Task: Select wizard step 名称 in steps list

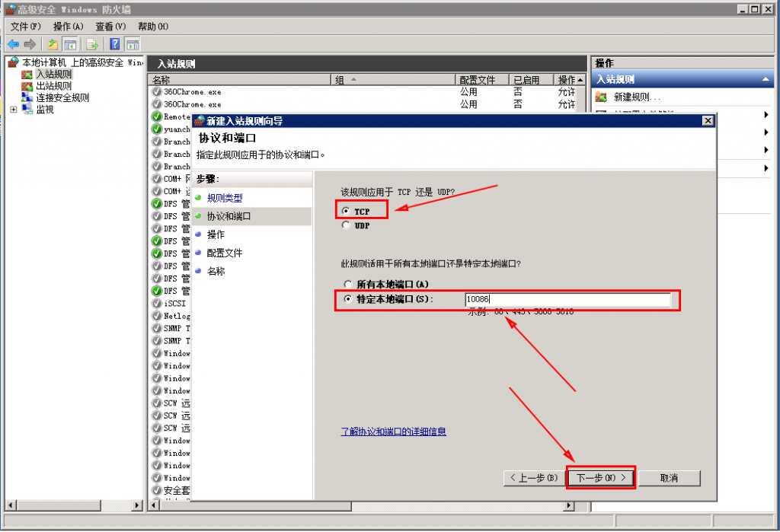Action: coord(216,272)
